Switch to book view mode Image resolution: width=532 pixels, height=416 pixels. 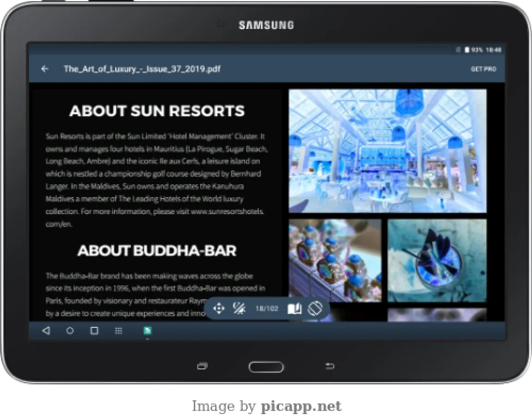[x=294, y=308]
